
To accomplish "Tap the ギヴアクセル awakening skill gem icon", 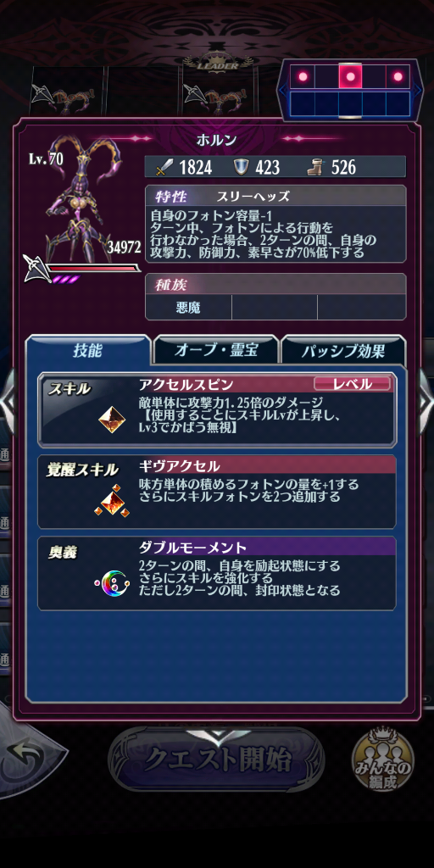I will pyautogui.click(x=113, y=500).
